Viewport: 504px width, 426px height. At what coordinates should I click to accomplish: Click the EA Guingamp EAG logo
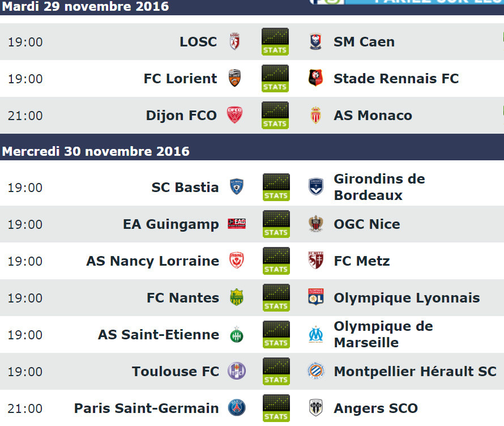[x=237, y=223]
